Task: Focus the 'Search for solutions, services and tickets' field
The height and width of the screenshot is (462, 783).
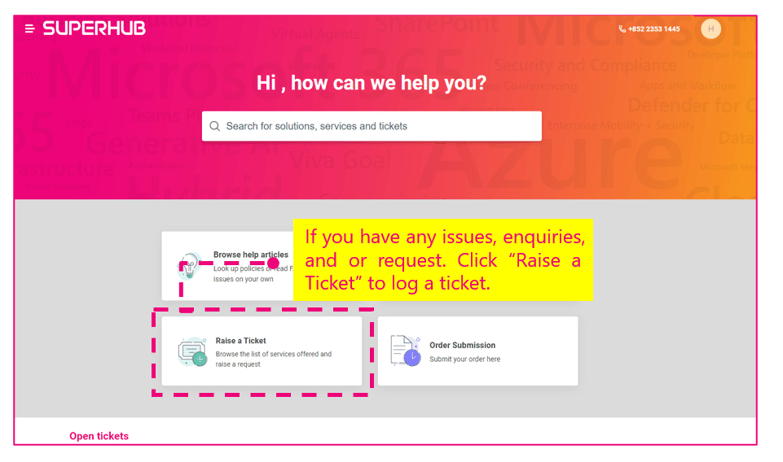Action: point(372,126)
